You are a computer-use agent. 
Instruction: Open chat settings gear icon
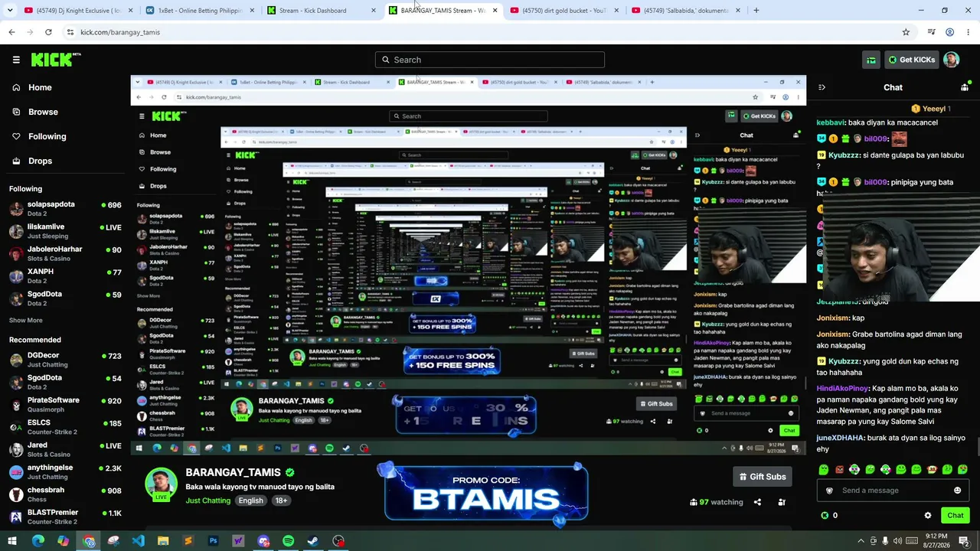(928, 516)
